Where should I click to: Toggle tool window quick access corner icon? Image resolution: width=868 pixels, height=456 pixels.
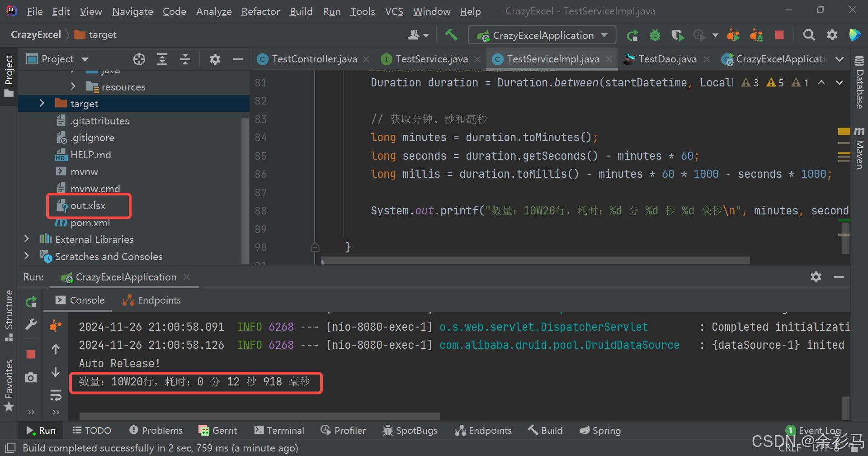(9, 448)
